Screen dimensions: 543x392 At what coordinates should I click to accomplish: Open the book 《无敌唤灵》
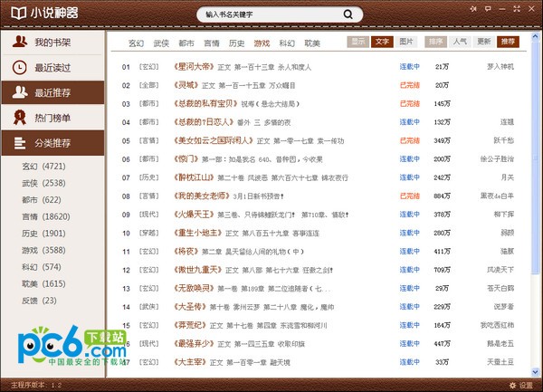[194, 288]
